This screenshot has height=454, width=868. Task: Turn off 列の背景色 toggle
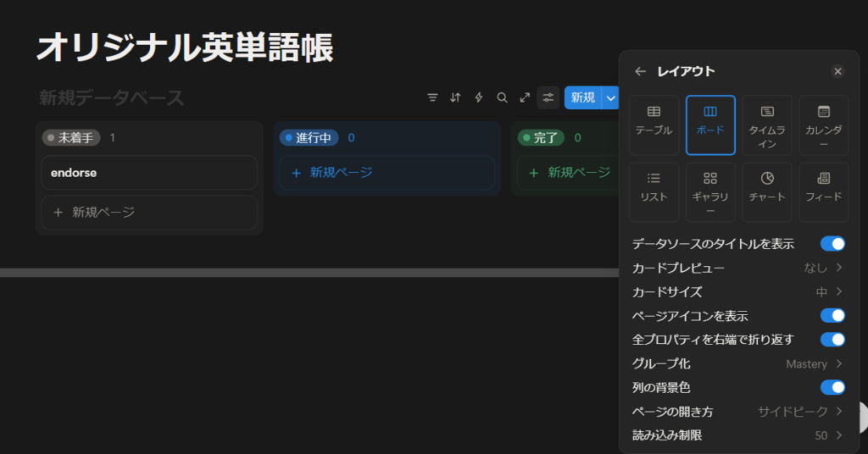point(832,387)
